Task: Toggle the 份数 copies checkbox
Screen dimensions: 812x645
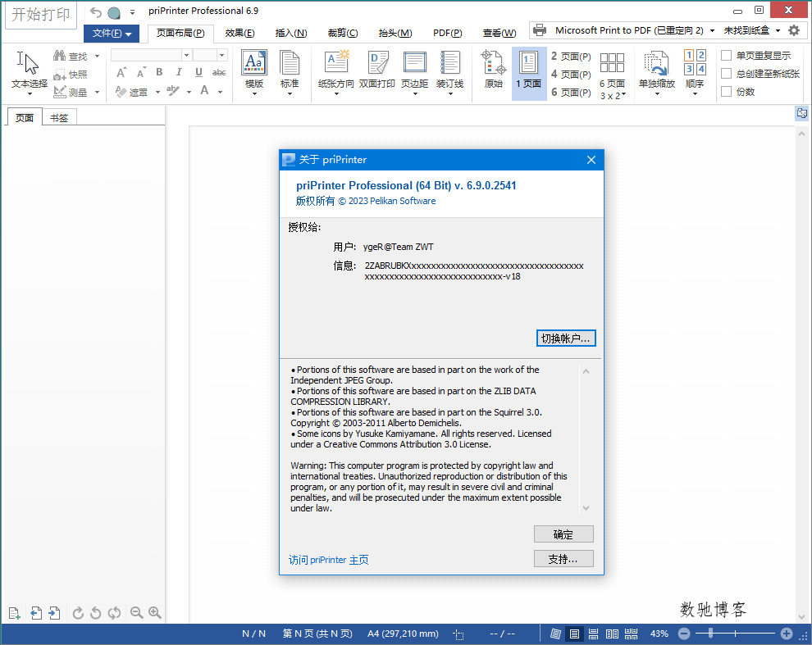Action: pyautogui.click(x=727, y=92)
